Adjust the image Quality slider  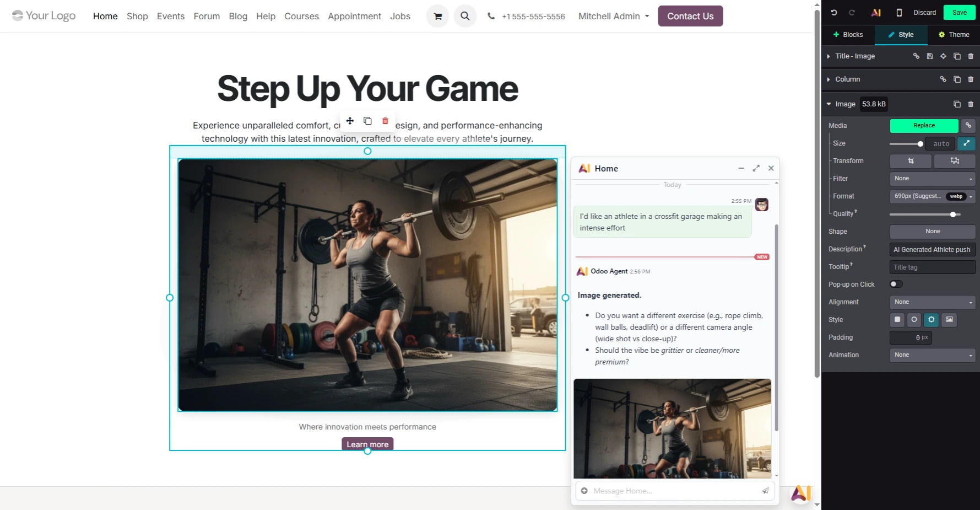(954, 214)
